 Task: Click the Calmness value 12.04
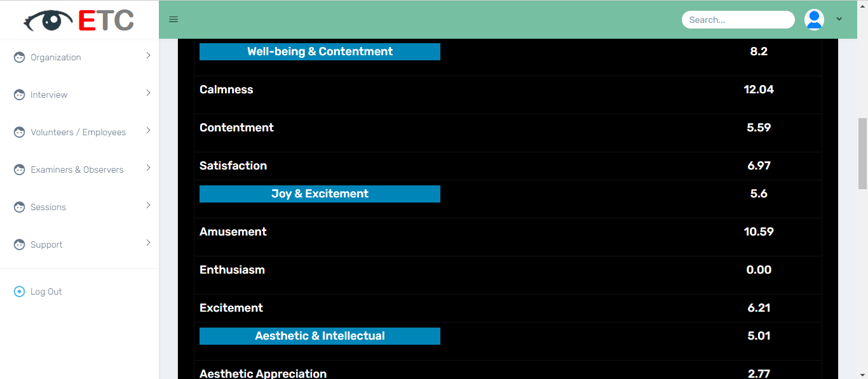point(759,90)
